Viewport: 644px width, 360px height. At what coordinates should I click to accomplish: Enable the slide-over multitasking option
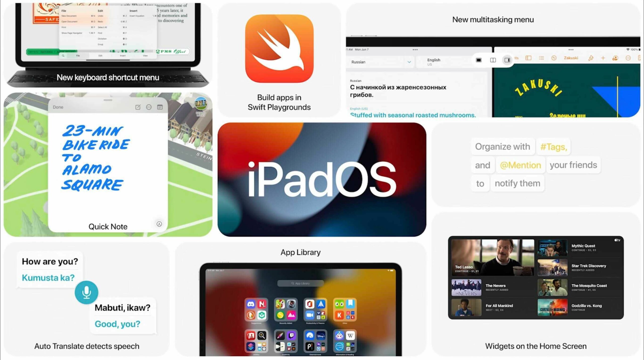pyautogui.click(x=507, y=60)
